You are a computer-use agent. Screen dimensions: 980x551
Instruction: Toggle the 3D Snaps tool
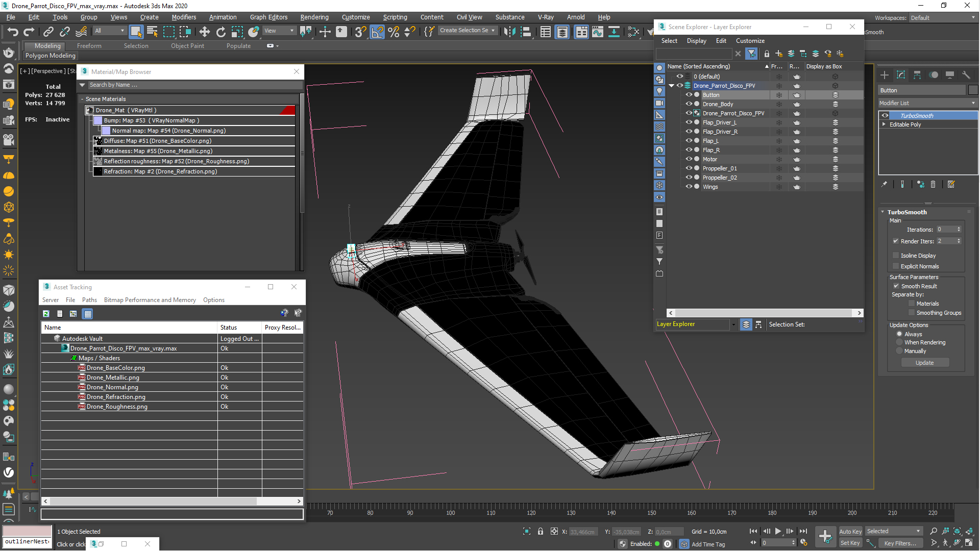[x=360, y=32]
